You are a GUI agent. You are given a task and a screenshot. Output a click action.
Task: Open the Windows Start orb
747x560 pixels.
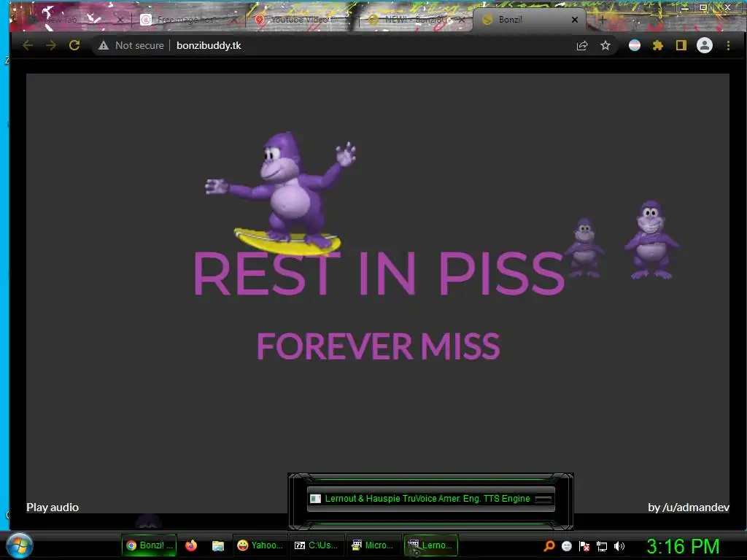pos(20,545)
